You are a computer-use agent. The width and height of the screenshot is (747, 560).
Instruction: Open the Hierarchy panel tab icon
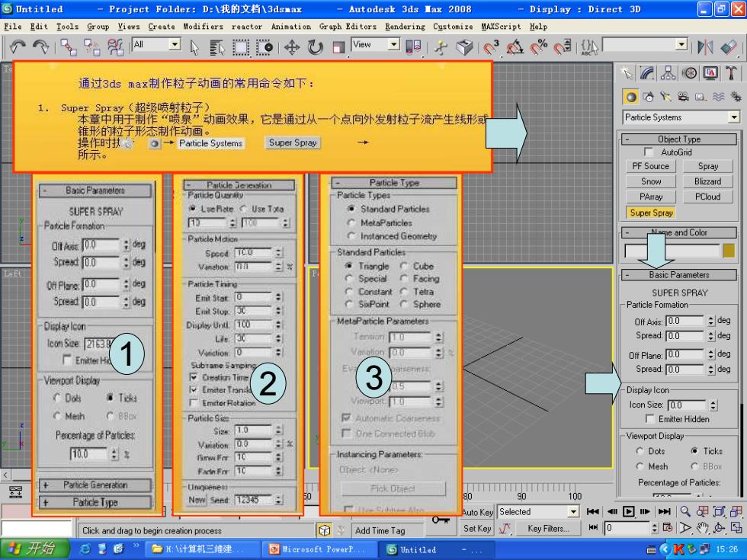668,73
